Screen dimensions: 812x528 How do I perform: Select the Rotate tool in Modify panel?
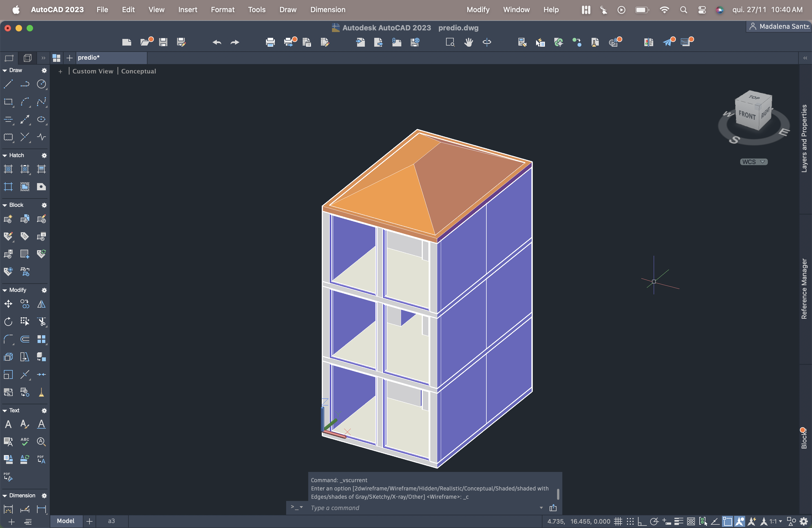pos(8,321)
